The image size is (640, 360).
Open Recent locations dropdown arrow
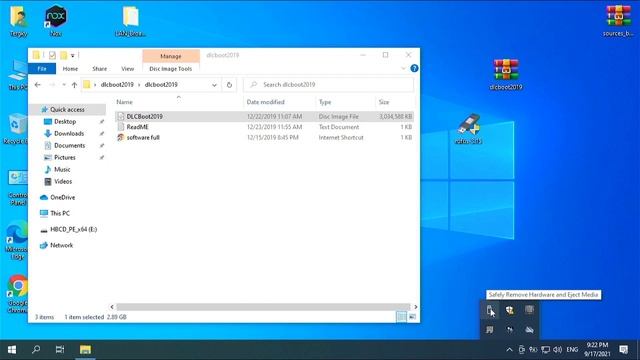tap(64, 85)
